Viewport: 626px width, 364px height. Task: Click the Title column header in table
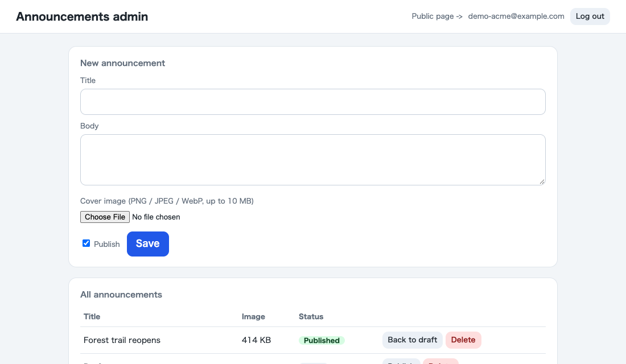point(92,316)
